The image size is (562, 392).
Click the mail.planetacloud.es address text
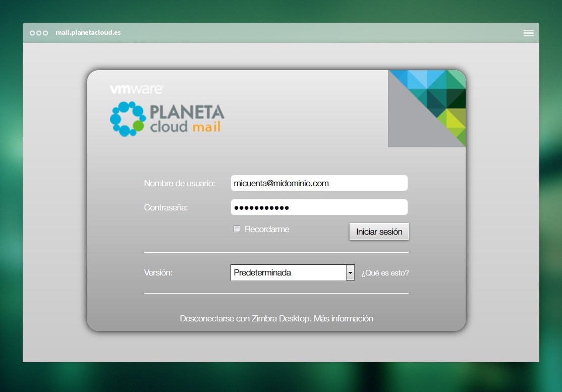(x=88, y=33)
